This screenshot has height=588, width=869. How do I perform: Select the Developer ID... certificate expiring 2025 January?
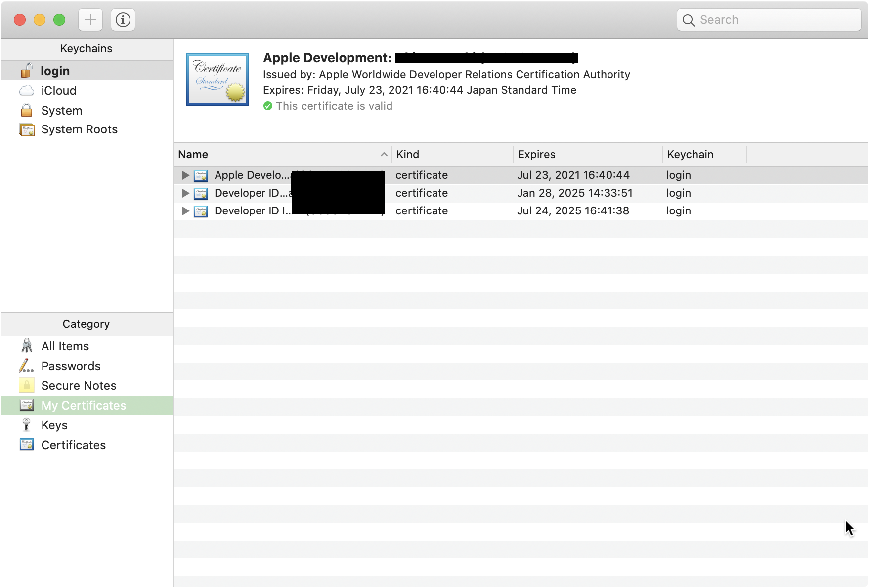253,193
